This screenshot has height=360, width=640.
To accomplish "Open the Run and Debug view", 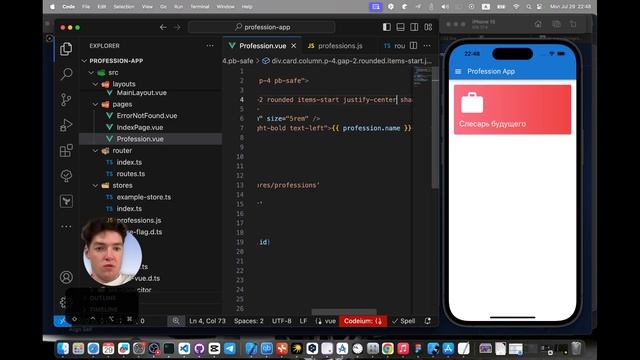I will point(66,125).
